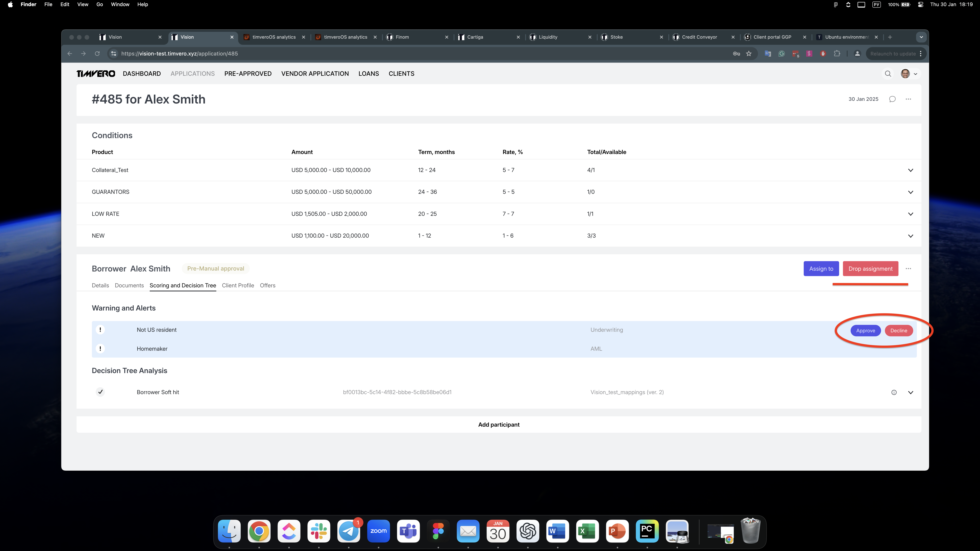Click the Drop assignment button
Screen dimensions: 980x551
pos(870,269)
